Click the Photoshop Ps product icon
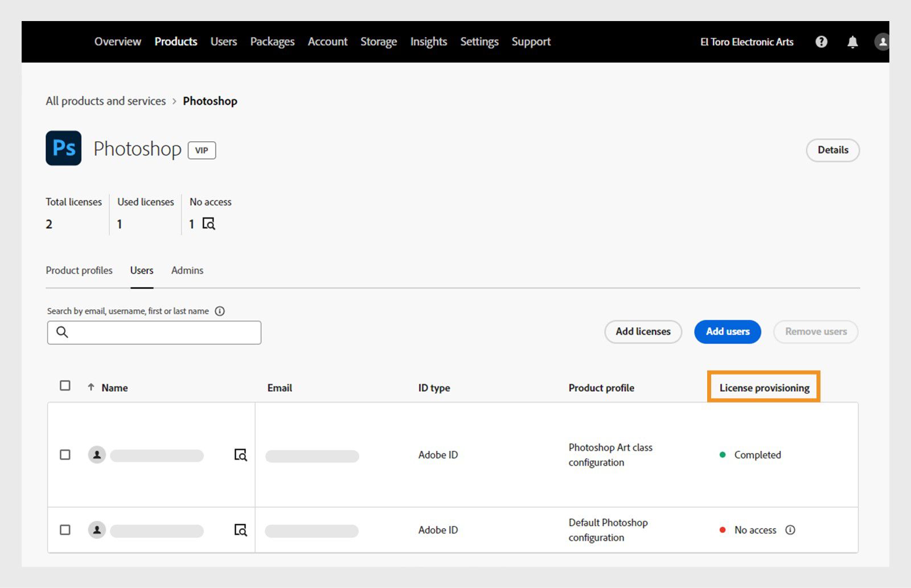 64,148
